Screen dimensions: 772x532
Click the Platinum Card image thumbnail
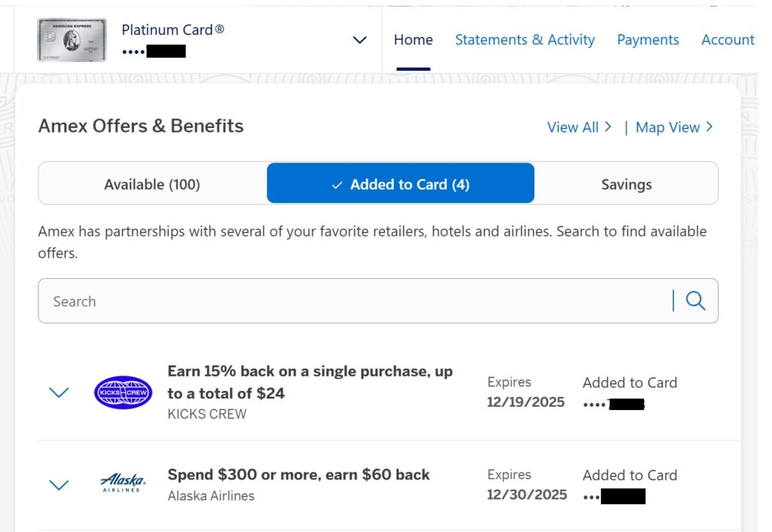(x=72, y=40)
